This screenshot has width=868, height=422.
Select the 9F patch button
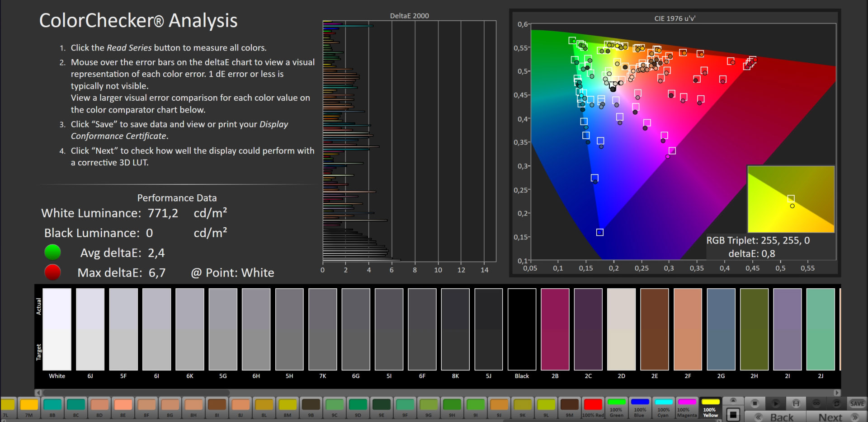(x=405, y=408)
